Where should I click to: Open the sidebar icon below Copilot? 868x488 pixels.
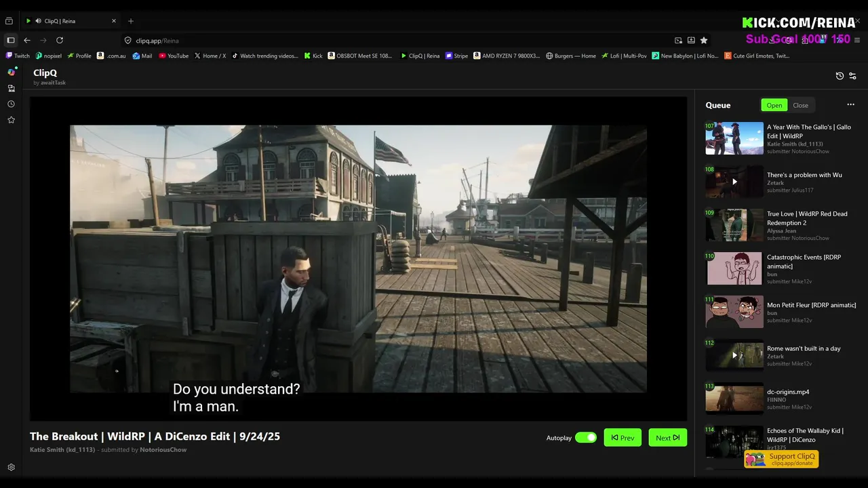point(12,88)
